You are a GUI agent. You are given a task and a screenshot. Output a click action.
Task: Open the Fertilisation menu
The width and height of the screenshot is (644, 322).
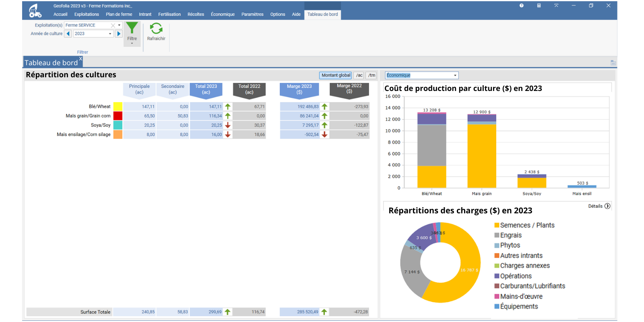[x=169, y=14]
